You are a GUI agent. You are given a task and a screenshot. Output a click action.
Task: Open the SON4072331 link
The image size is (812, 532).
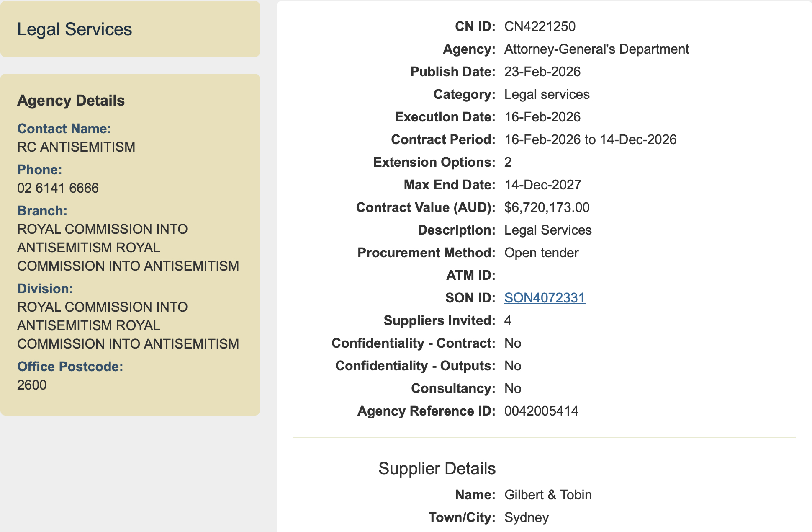545,298
